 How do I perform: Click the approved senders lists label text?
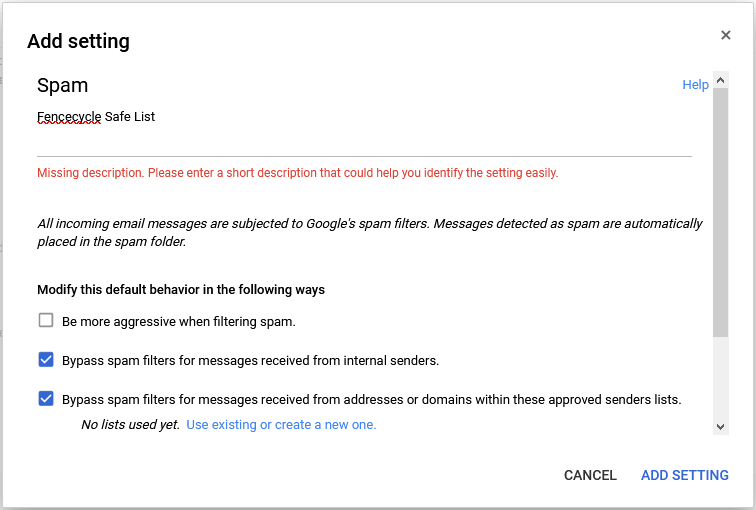pyautogui.click(x=372, y=400)
